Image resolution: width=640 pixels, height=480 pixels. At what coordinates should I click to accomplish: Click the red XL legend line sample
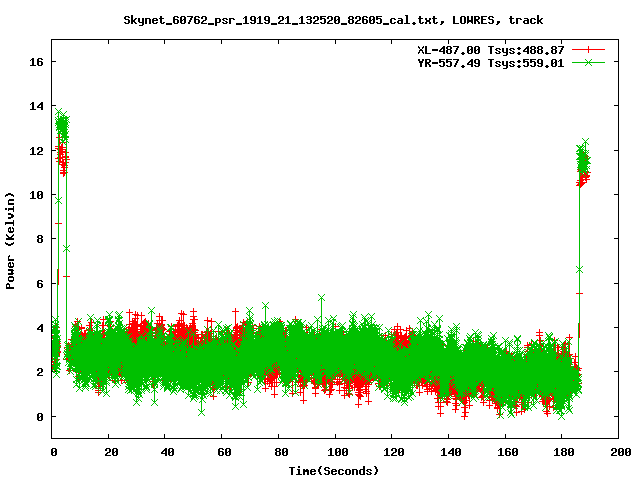[x=588, y=50]
